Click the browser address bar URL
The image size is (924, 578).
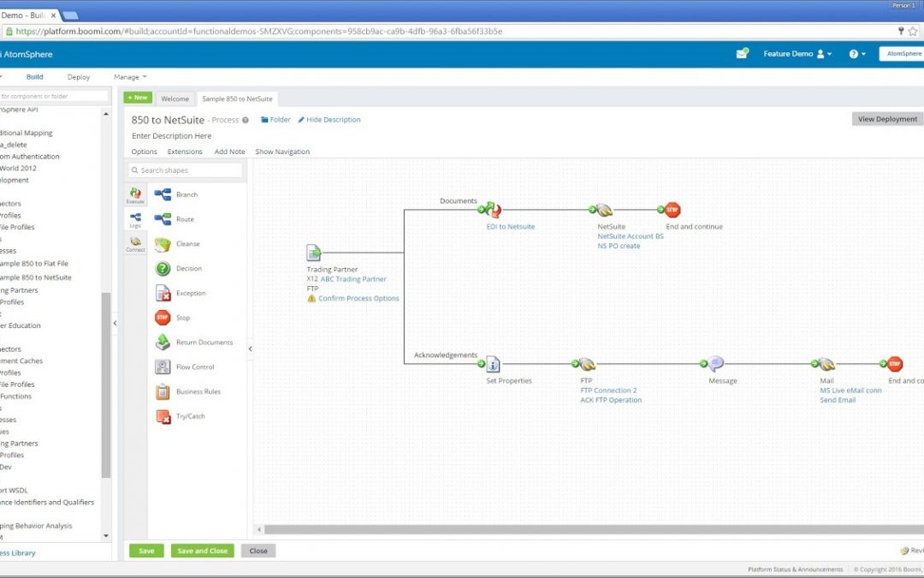point(259,32)
